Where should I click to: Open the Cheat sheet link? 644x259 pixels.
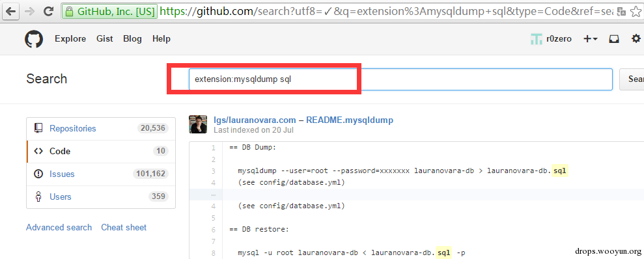click(x=124, y=227)
